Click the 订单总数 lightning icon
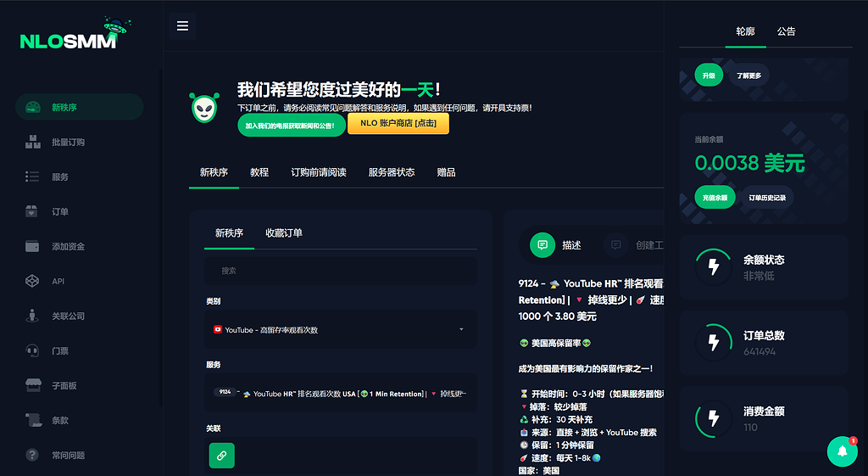 click(714, 343)
